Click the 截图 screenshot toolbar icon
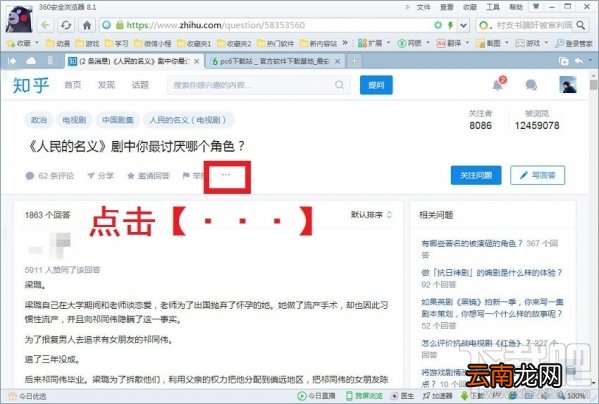Image resolution: width=599 pixels, height=404 pixels. [488, 43]
